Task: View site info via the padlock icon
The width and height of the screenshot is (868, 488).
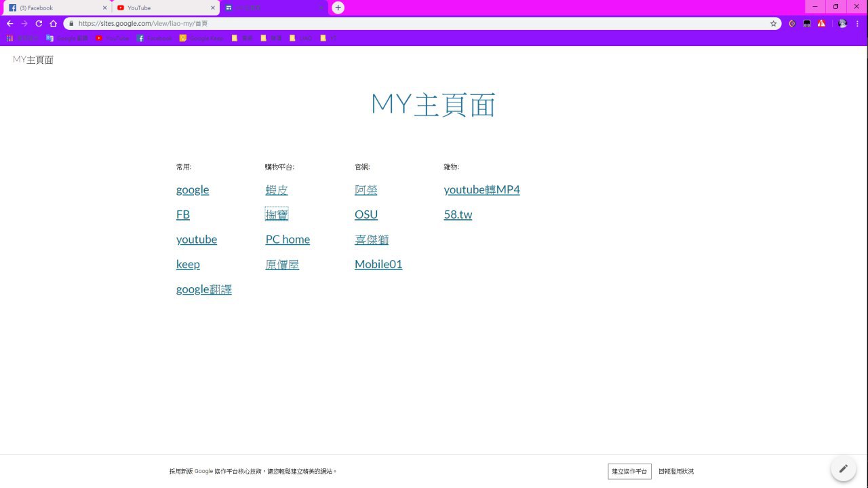Action: [x=71, y=23]
